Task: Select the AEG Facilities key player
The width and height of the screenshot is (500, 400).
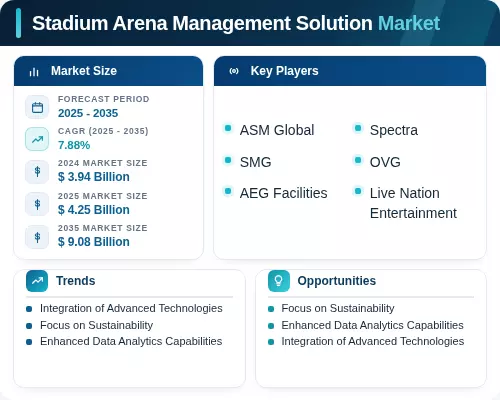Action: point(284,193)
